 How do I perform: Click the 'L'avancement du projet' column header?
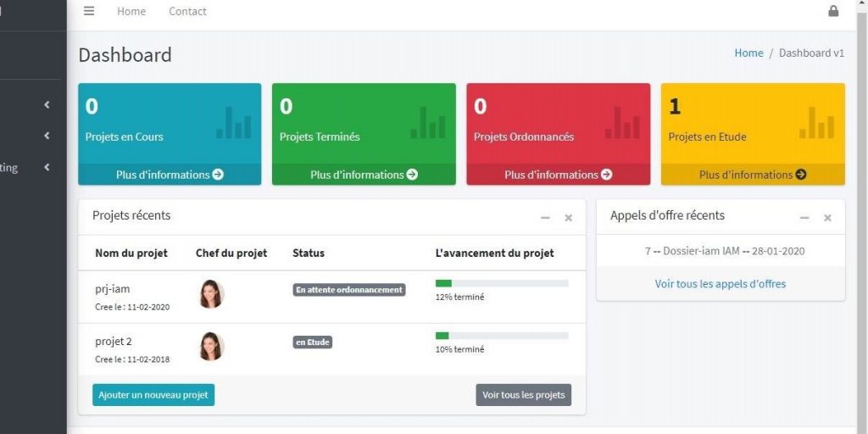pos(495,253)
